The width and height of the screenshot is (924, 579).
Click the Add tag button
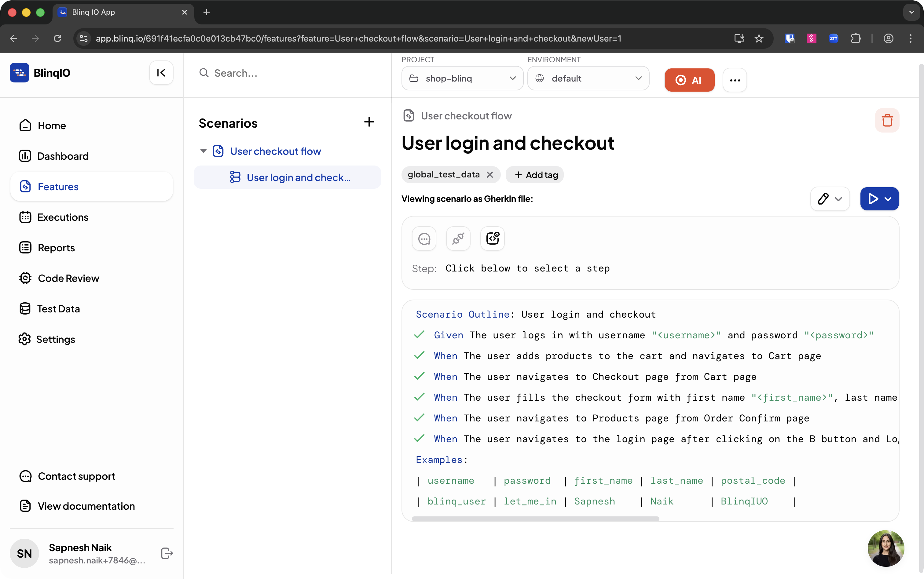click(535, 175)
